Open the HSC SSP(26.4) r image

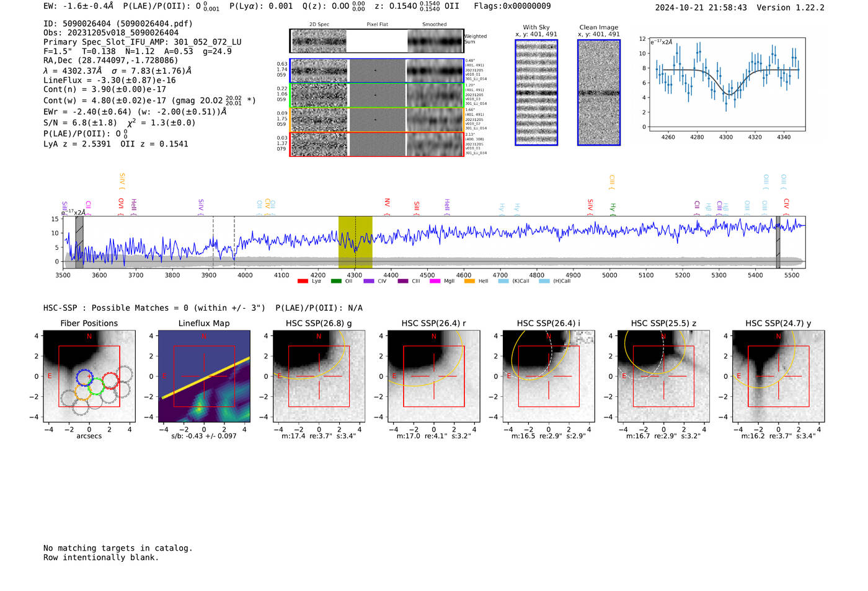coord(433,376)
